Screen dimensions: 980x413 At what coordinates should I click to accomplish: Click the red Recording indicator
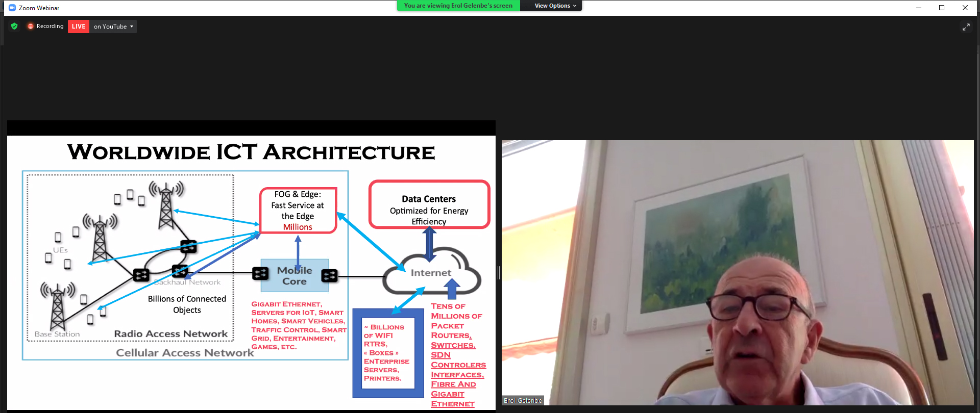pos(45,26)
